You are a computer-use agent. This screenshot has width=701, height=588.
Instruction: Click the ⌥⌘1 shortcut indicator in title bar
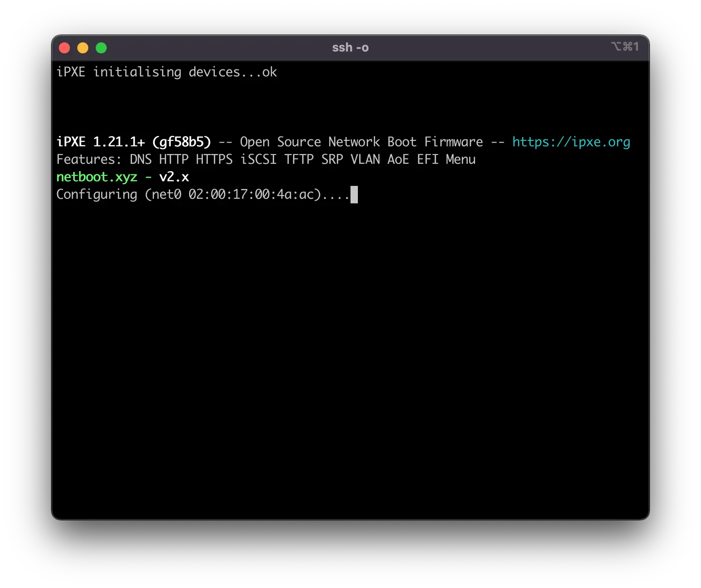[x=625, y=47]
